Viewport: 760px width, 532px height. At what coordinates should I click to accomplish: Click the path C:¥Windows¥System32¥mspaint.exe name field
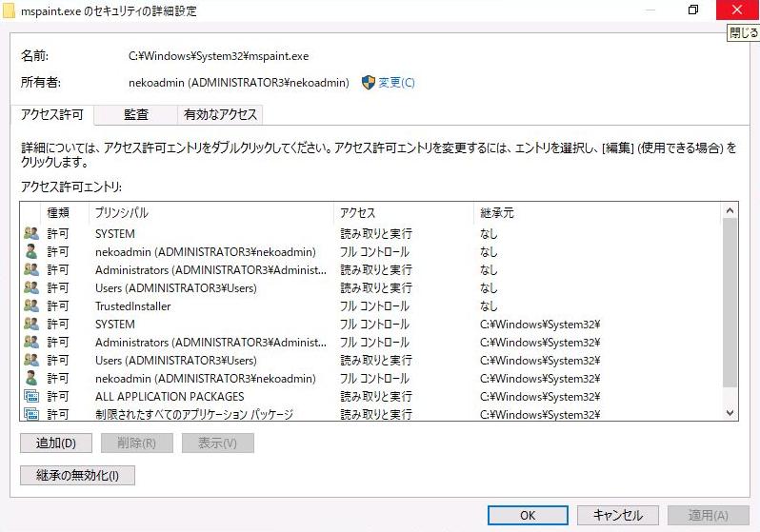point(219,56)
